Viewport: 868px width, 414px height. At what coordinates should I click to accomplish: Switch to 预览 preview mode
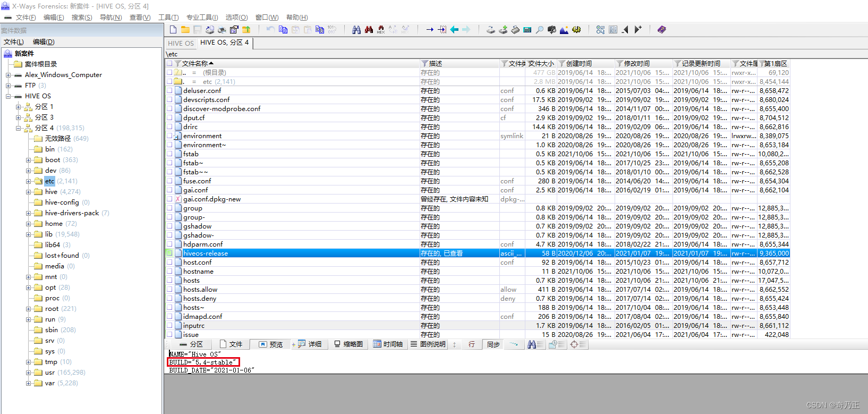click(271, 344)
